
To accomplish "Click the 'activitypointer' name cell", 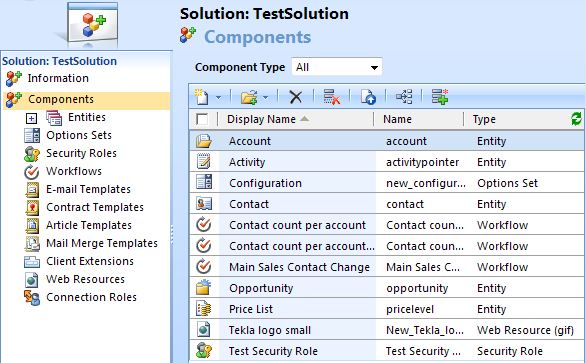I will (423, 162).
